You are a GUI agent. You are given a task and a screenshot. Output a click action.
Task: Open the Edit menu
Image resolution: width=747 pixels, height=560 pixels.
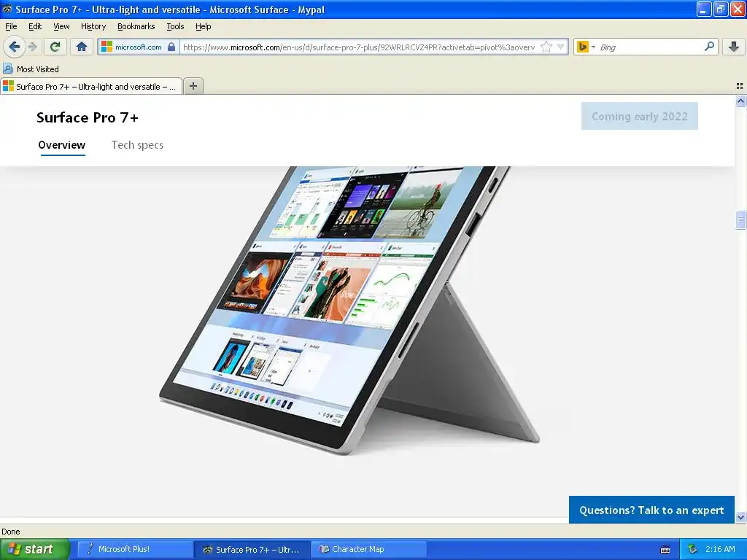[x=35, y=26]
